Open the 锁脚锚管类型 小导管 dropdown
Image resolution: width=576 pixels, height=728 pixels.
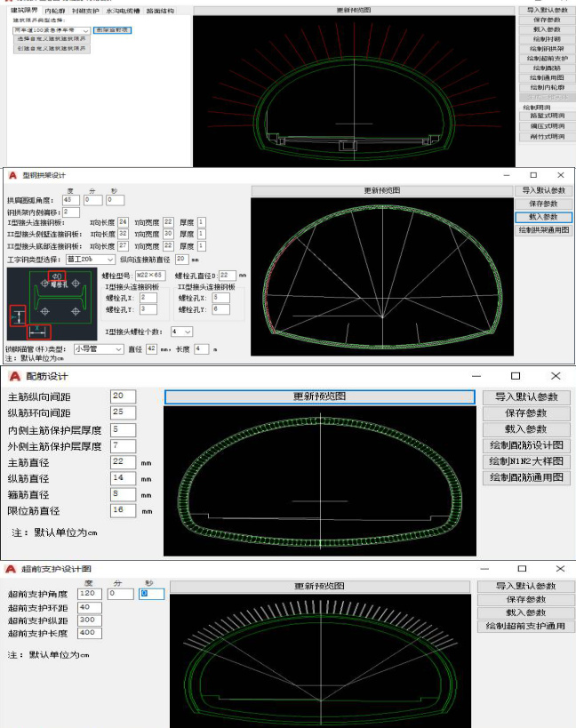[x=119, y=349]
